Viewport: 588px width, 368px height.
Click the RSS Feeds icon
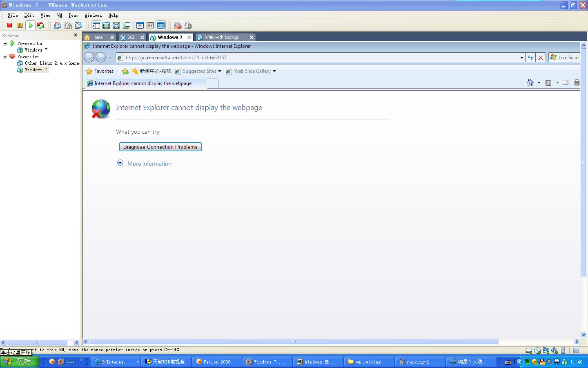[548, 83]
